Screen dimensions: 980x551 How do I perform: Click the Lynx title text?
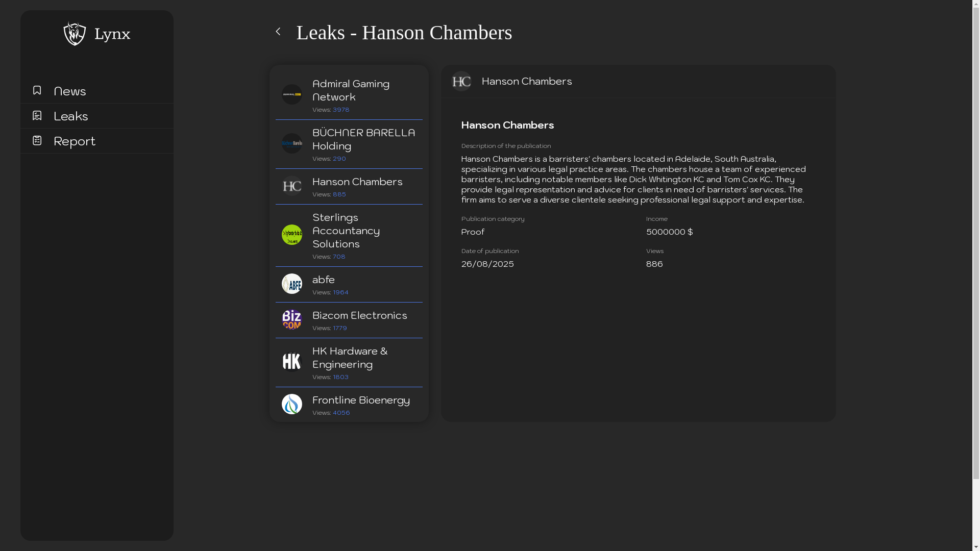point(112,34)
